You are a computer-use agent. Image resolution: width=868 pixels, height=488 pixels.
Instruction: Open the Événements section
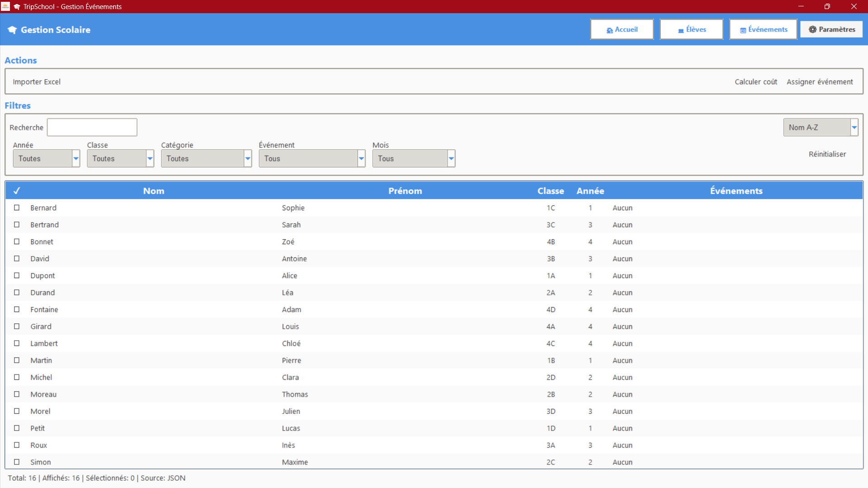click(x=763, y=29)
